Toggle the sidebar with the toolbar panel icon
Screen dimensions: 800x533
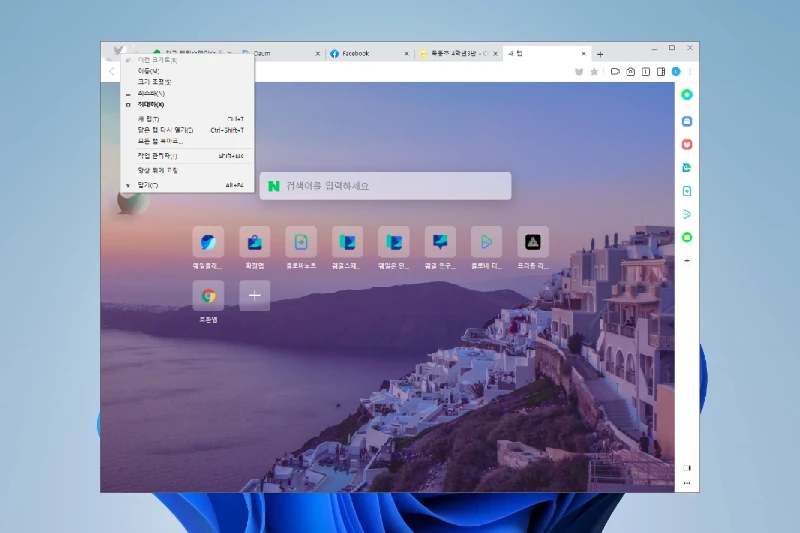point(661,72)
